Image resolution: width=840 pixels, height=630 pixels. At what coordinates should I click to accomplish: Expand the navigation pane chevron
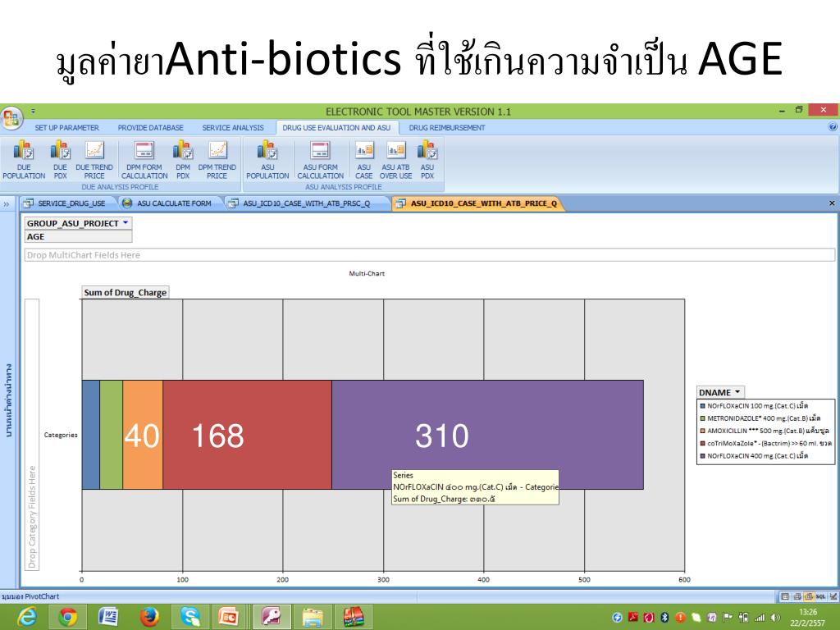point(7,203)
